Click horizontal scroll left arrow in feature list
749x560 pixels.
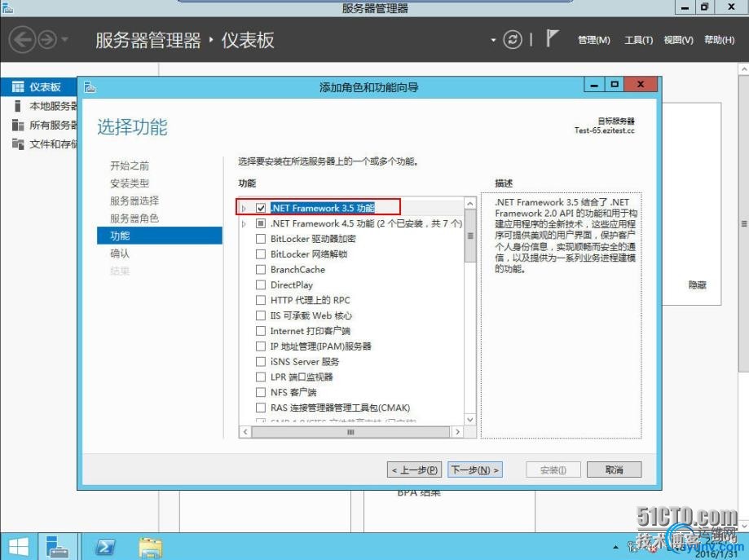pyautogui.click(x=245, y=432)
